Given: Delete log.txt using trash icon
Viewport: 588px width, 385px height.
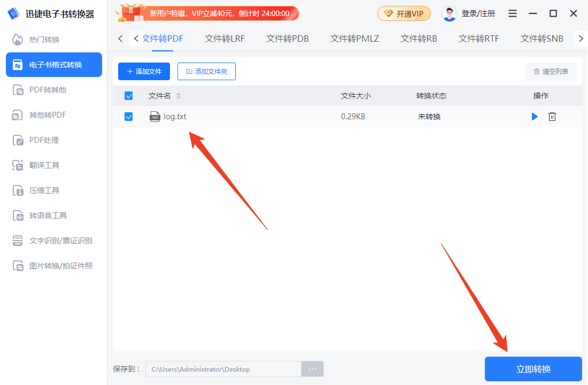Looking at the screenshot, I should click(552, 117).
